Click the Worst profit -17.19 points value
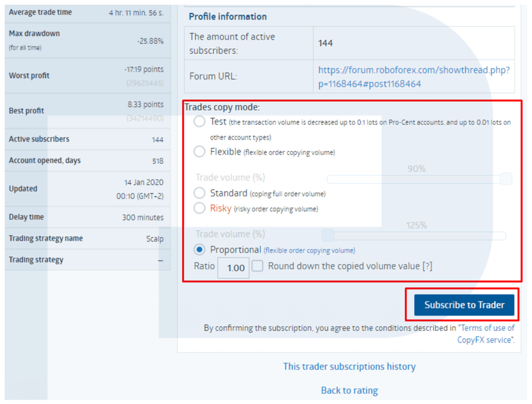This screenshot has height=404, width=532. pyautogui.click(x=144, y=69)
